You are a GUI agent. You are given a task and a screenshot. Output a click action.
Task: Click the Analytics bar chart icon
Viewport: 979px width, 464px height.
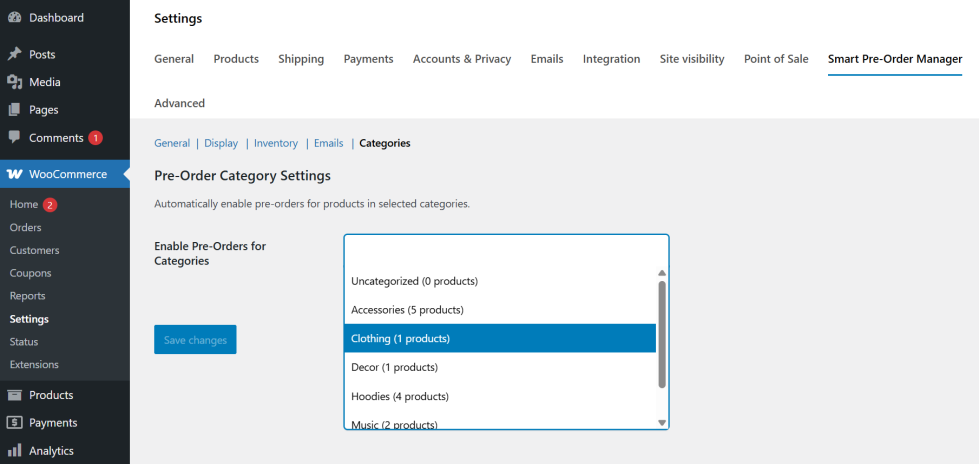coord(14,451)
